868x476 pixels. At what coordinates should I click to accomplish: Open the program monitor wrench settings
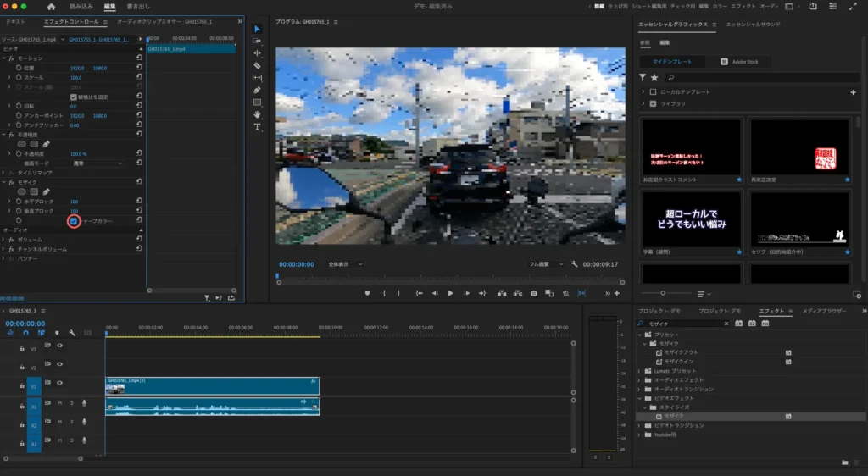click(575, 264)
